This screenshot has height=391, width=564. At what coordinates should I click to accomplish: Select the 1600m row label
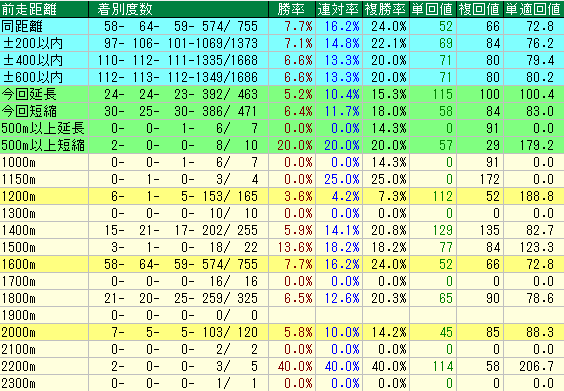point(19,264)
